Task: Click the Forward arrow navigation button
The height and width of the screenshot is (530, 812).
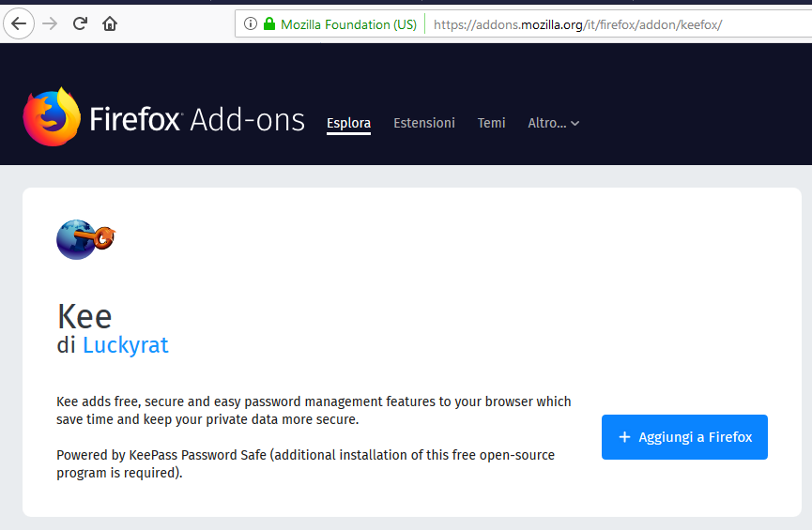Action: (x=50, y=23)
